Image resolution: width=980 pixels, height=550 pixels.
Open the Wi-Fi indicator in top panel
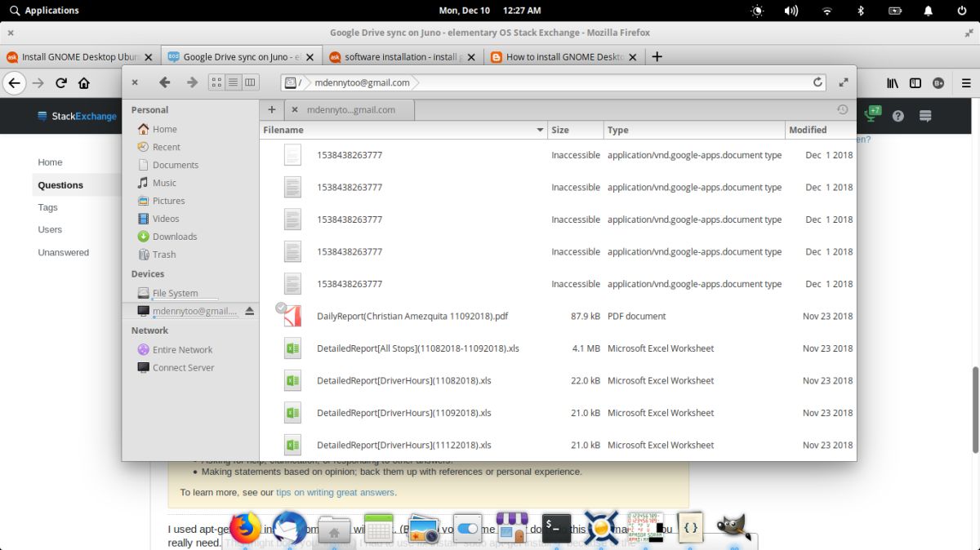(827, 11)
